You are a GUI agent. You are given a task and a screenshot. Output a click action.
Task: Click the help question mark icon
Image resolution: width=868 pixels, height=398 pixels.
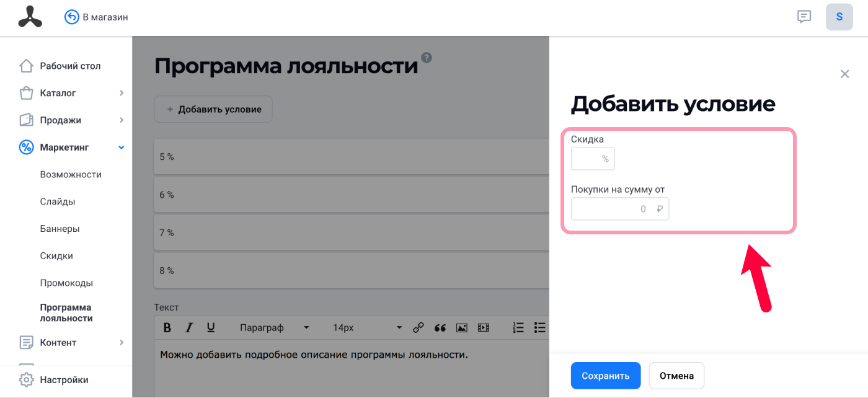click(x=426, y=58)
